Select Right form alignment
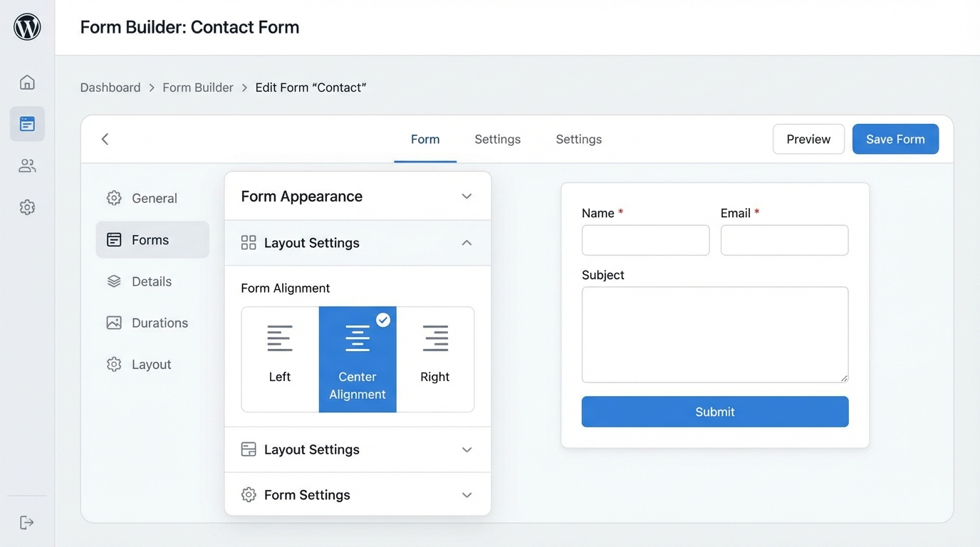Screen dimensions: 980x547 point(435,359)
